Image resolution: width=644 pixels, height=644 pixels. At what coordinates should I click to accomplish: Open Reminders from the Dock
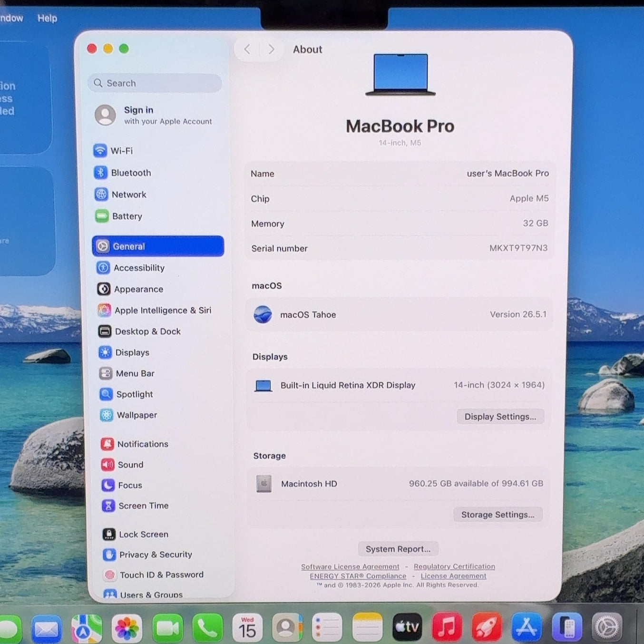point(327,628)
